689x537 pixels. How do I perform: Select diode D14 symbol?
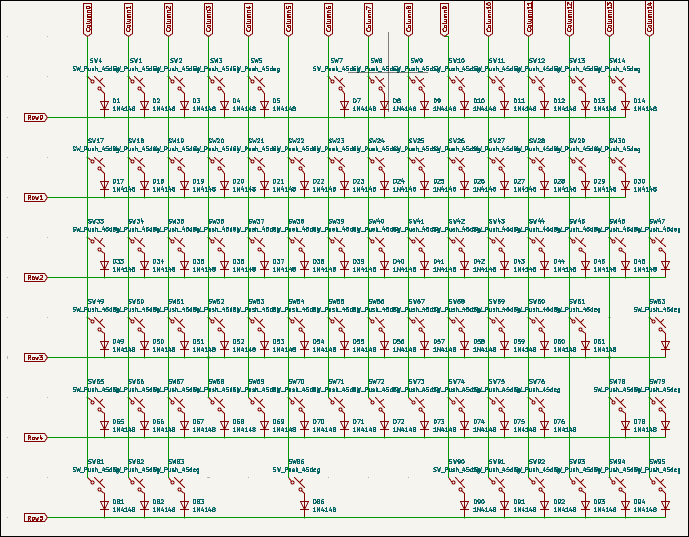(x=625, y=105)
